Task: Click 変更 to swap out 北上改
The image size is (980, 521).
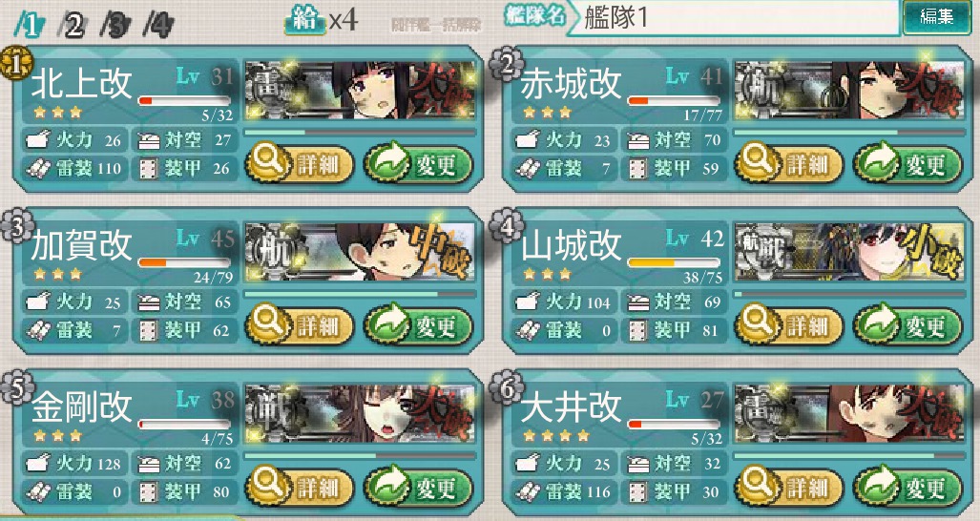Action: 419,164
